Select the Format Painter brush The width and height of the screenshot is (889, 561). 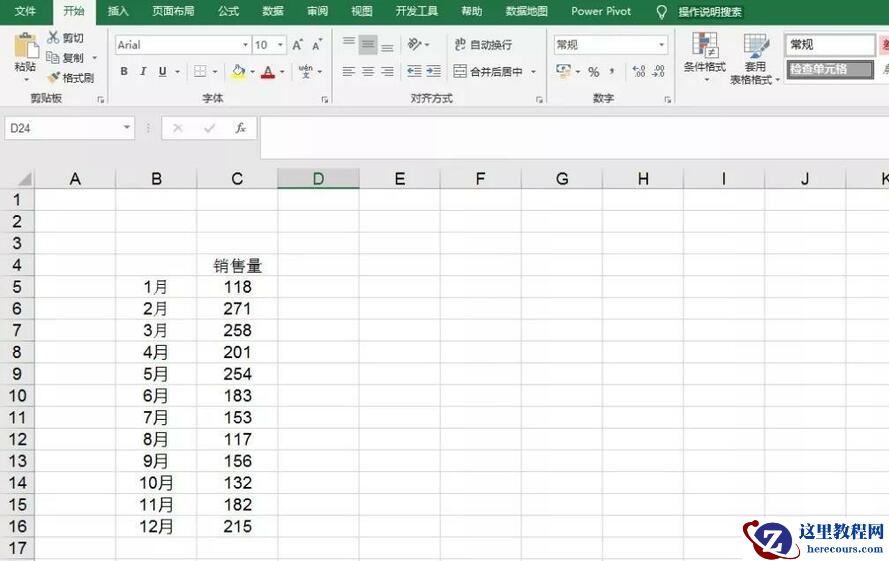[53, 77]
